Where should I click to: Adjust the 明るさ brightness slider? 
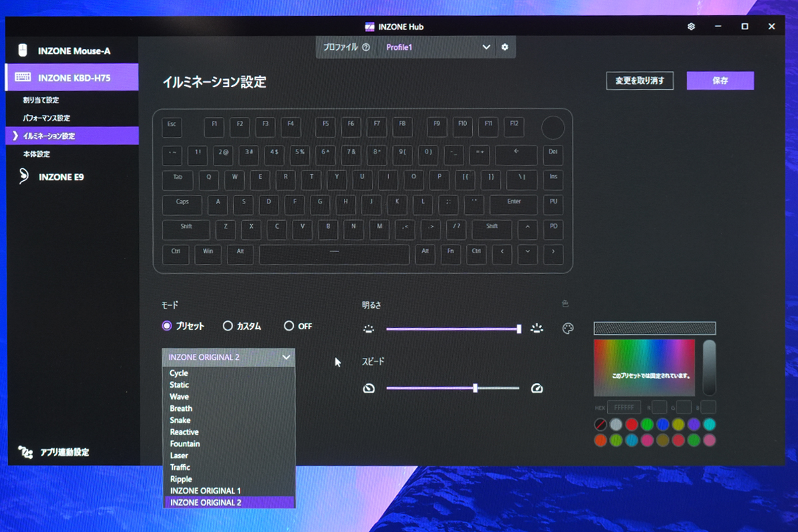[x=453, y=329]
